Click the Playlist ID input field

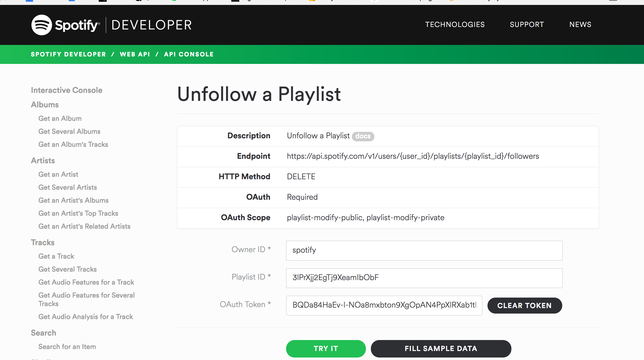[424, 278]
